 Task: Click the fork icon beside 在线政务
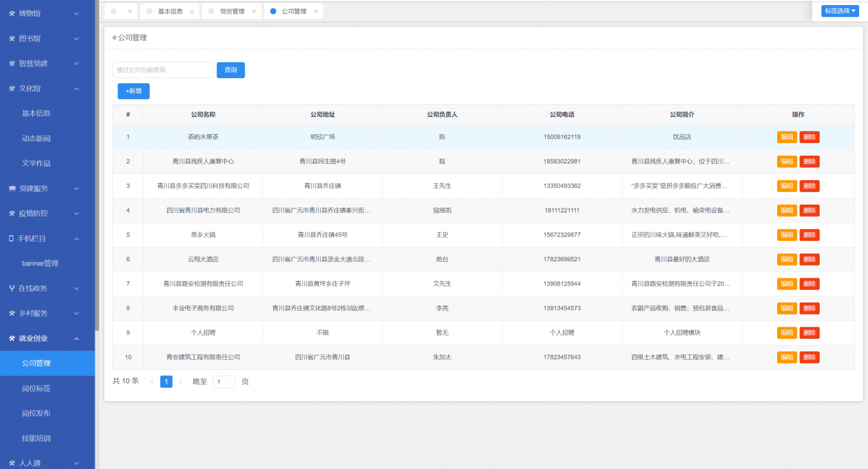coord(11,289)
